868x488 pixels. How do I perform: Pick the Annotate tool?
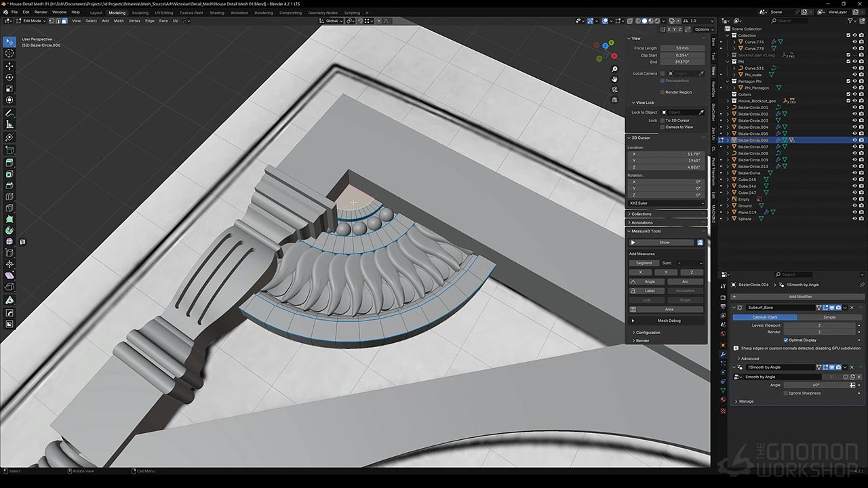[x=9, y=113]
